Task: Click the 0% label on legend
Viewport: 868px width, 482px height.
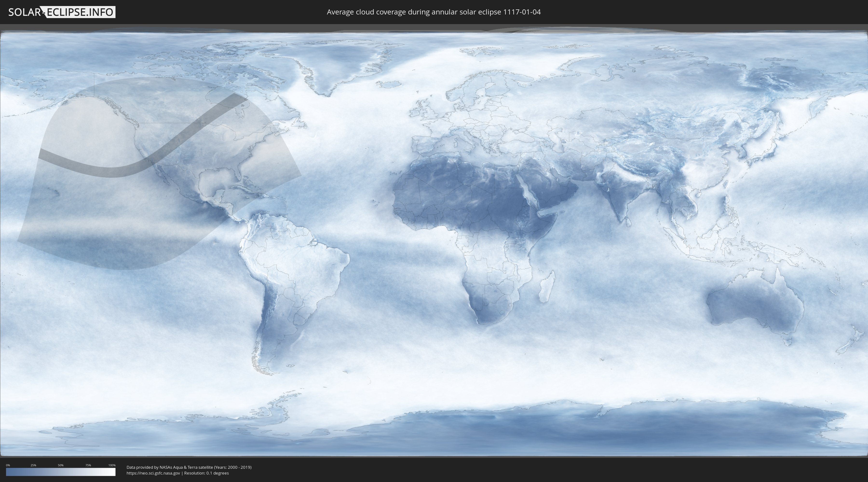Action: [x=8, y=465]
